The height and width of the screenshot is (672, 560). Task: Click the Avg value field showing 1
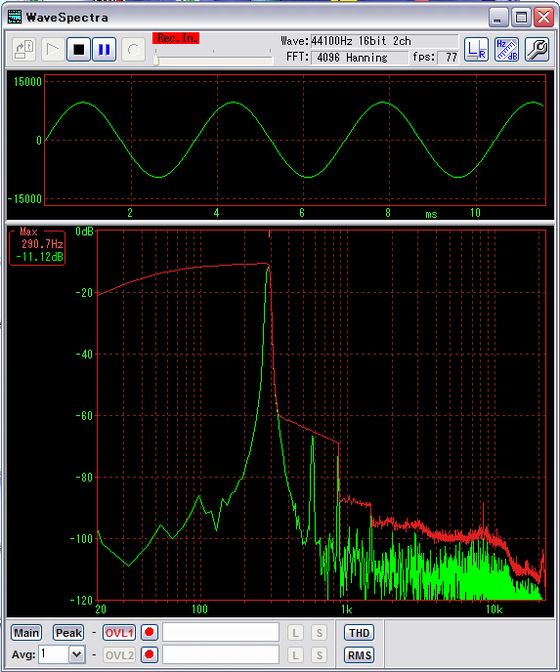coord(54,655)
